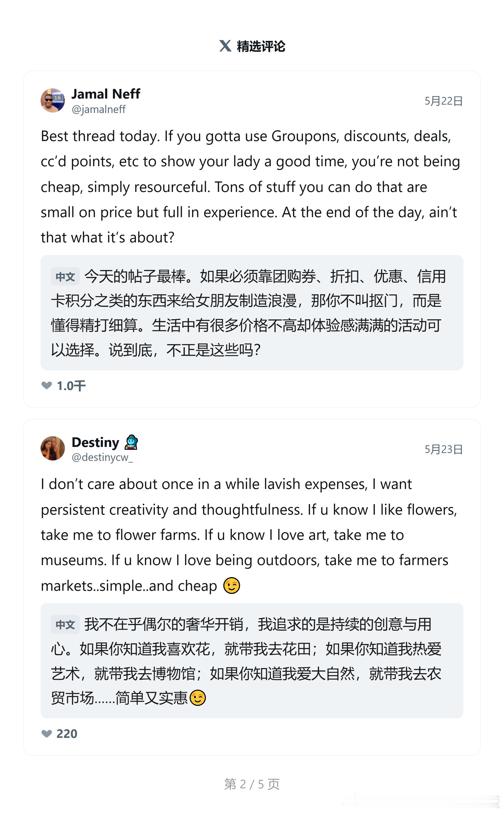This screenshot has height=814, width=504.
Task: Click 中文 badge on Jamal's translation
Action: [65, 276]
